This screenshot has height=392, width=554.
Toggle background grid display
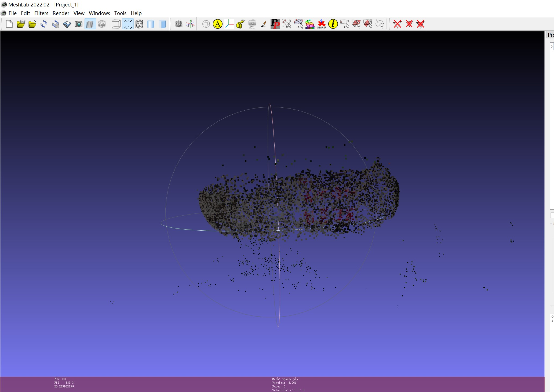(178, 24)
